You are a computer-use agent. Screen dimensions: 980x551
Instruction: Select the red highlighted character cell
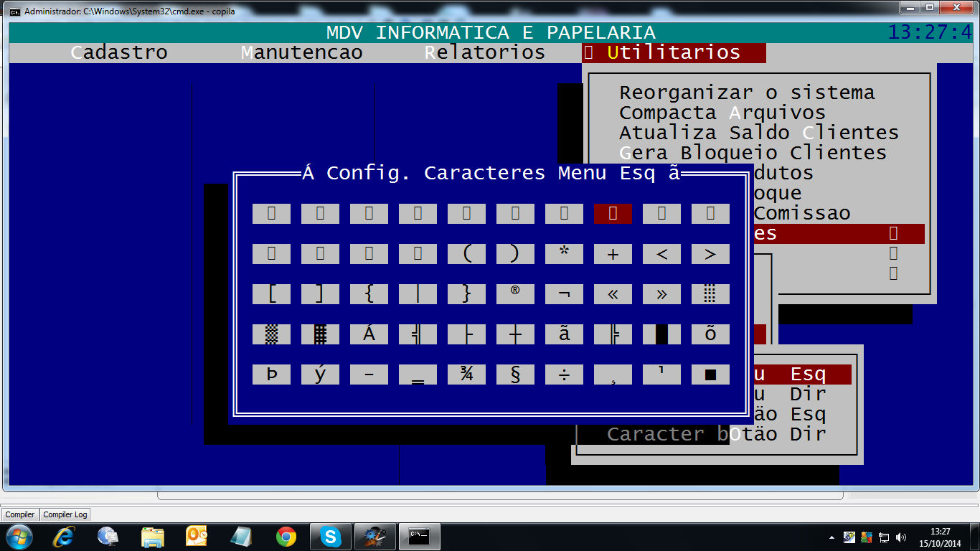613,213
